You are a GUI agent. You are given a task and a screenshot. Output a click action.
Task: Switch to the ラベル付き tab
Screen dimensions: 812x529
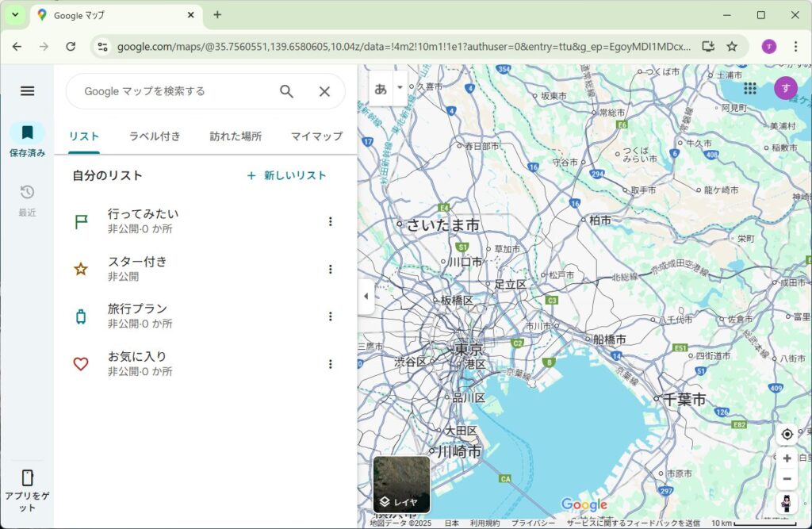(155, 136)
